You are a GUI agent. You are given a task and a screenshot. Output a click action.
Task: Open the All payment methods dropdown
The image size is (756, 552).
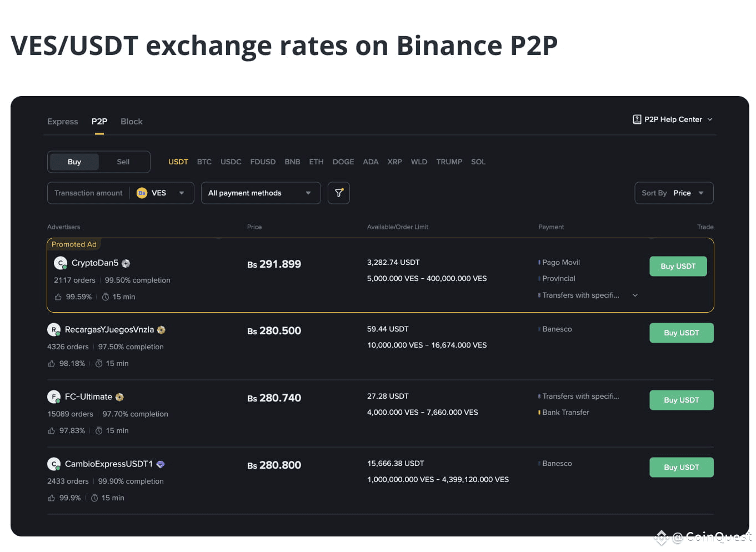point(261,193)
